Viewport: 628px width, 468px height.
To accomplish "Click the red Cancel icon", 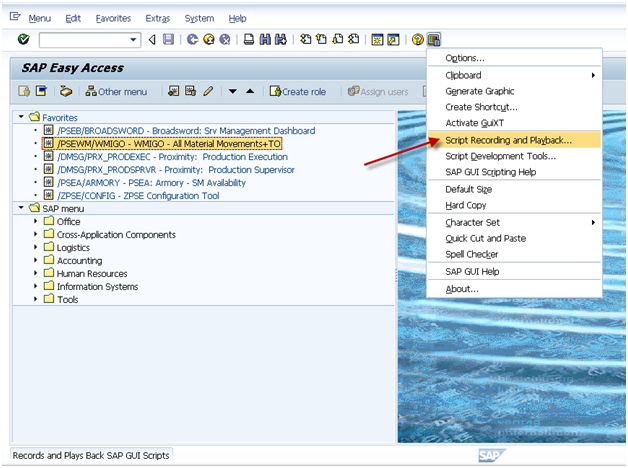I will pos(225,39).
